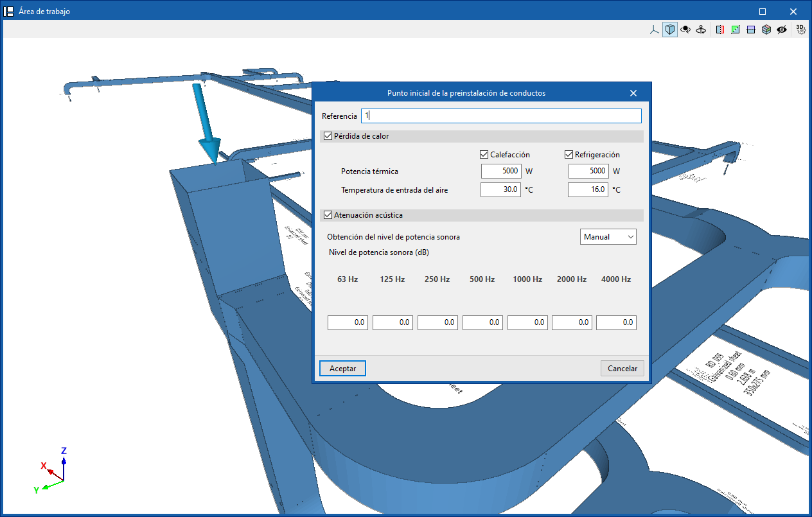
Task: Click the axis view icon in toolbar
Action: pyautogui.click(x=655, y=30)
